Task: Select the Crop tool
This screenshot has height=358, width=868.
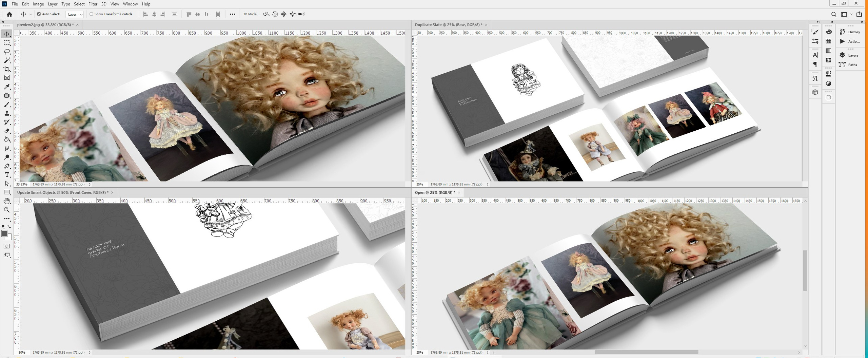Action: 7,69
